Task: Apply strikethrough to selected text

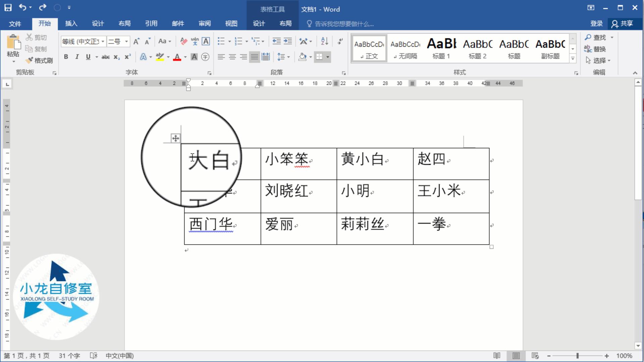Action: pos(105,57)
